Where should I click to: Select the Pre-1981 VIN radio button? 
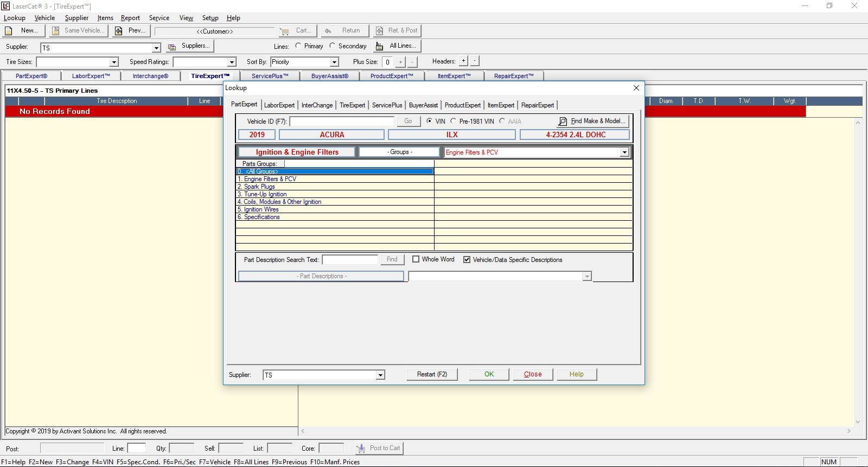[454, 121]
